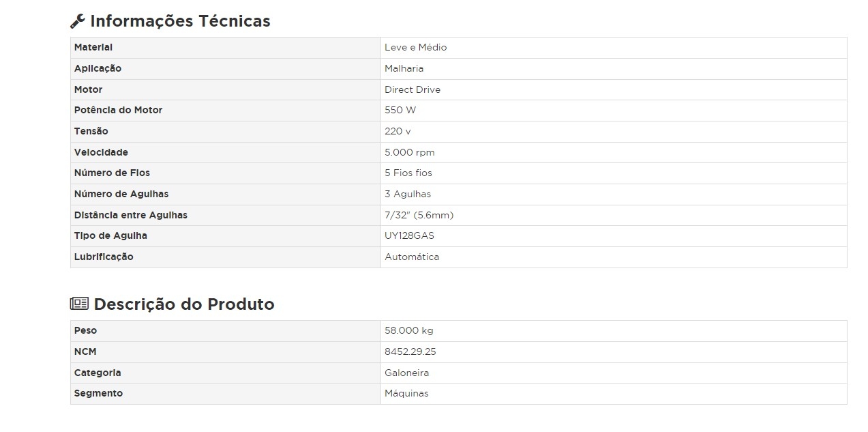Click the Galoneira category value
Screen dimensions: 868x432
pos(406,373)
